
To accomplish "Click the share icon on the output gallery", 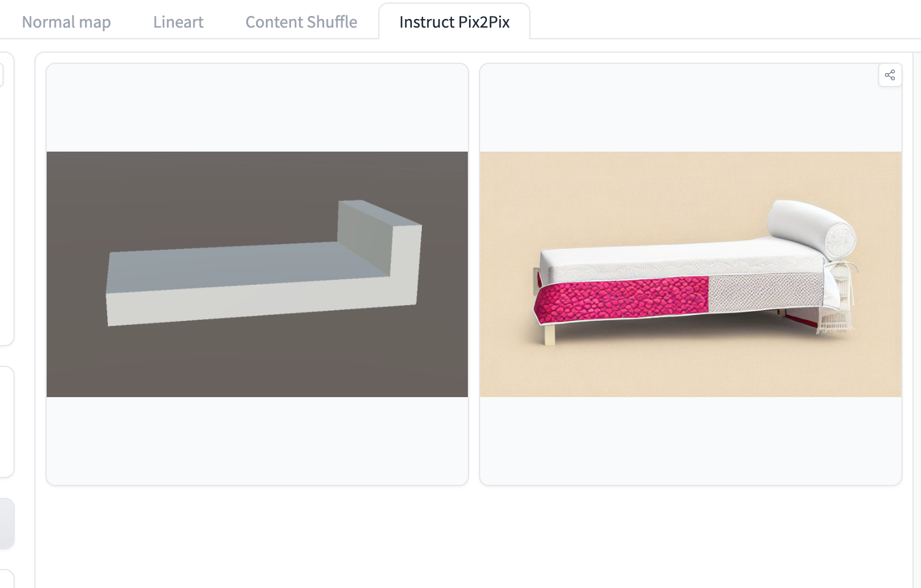I will pos(890,75).
